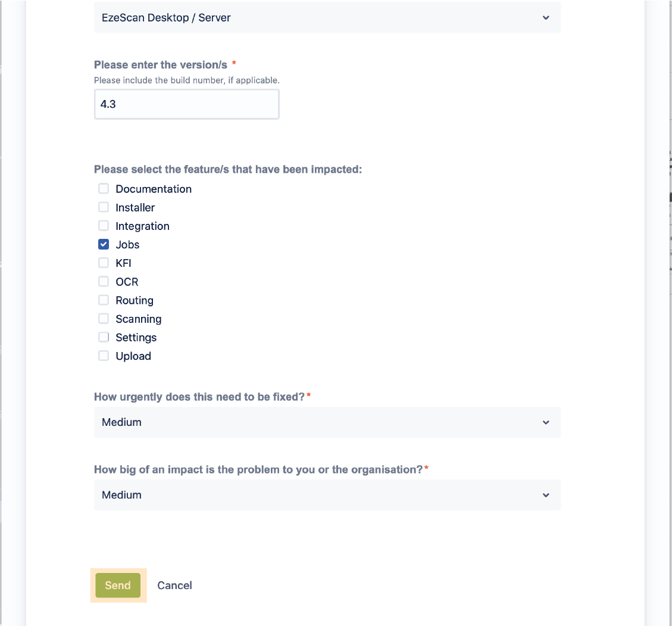Check the OCR feature checkbox
This screenshot has width=672, height=626.
(104, 281)
